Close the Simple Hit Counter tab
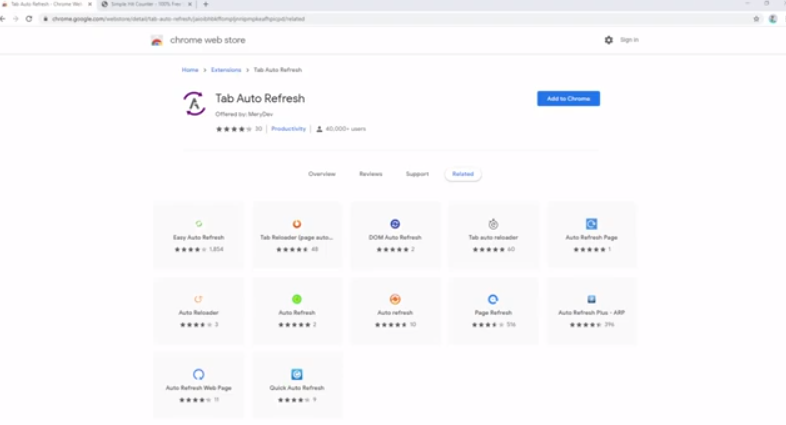Screen dimensions: 786x425 (x=190, y=4)
